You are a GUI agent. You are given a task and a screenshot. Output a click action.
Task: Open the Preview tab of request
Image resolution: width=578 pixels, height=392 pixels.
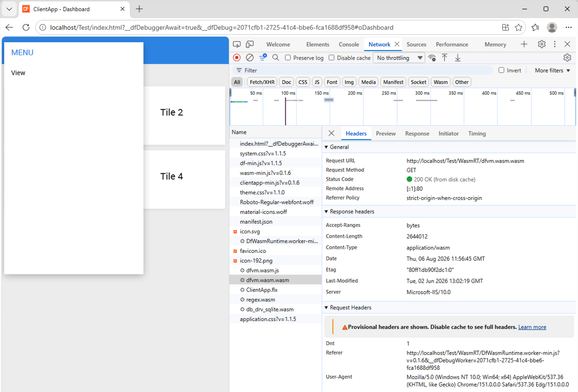click(386, 133)
